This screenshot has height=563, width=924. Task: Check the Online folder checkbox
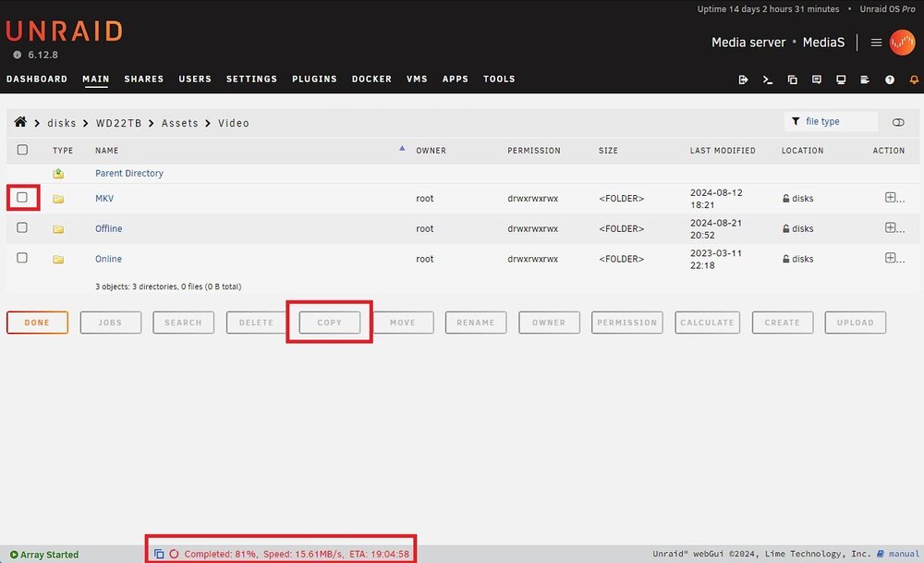[22, 258]
